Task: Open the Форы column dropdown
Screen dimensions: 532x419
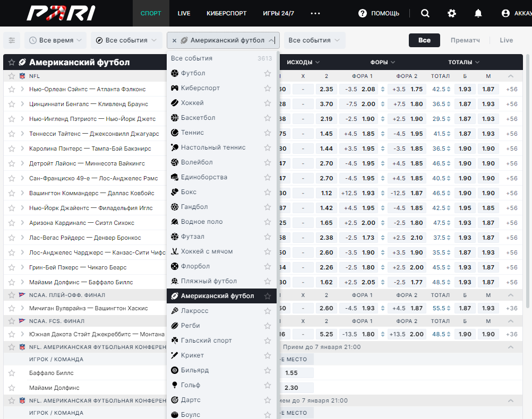Action: pyautogui.click(x=383, y=63)
